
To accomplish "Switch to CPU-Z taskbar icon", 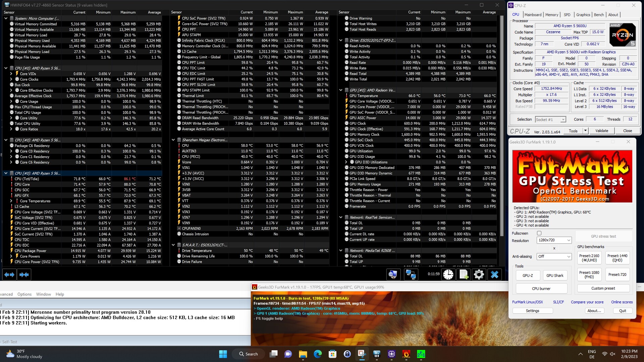I will pos(391,354).
